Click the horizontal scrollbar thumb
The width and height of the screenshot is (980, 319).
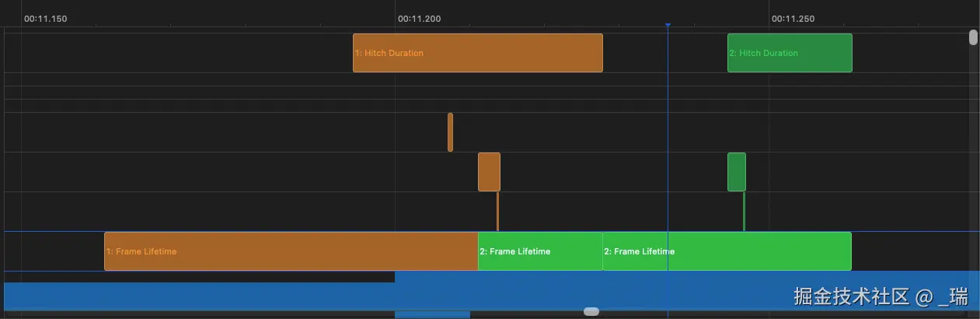tap(591, 311)
